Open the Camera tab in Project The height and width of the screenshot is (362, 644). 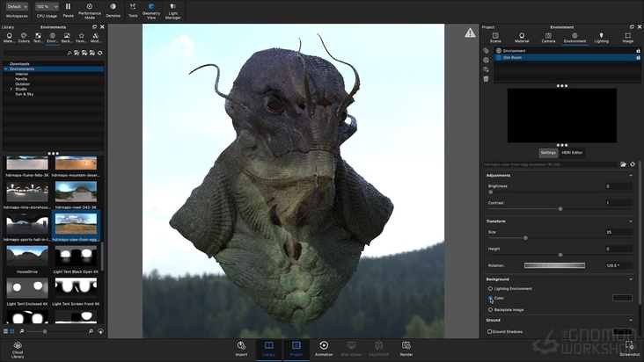[548, 38]
